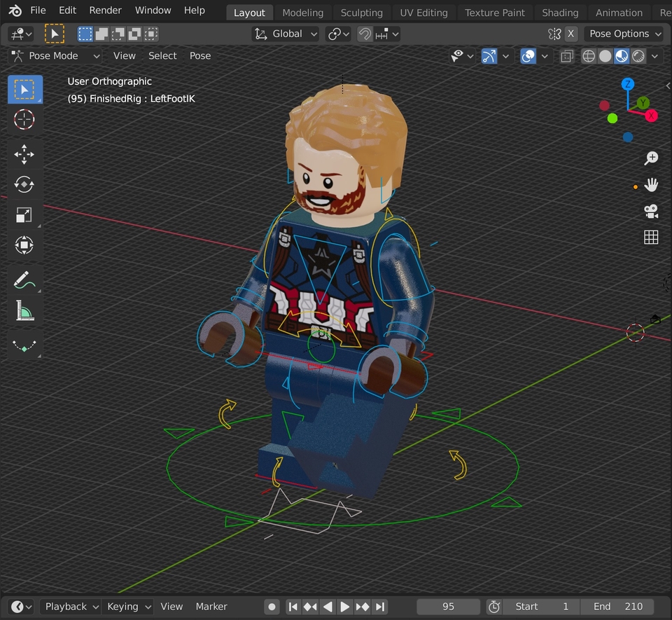Set selection mode to new selection
Image resolution: width=672 pixels, height=620 pixels.
85,34
